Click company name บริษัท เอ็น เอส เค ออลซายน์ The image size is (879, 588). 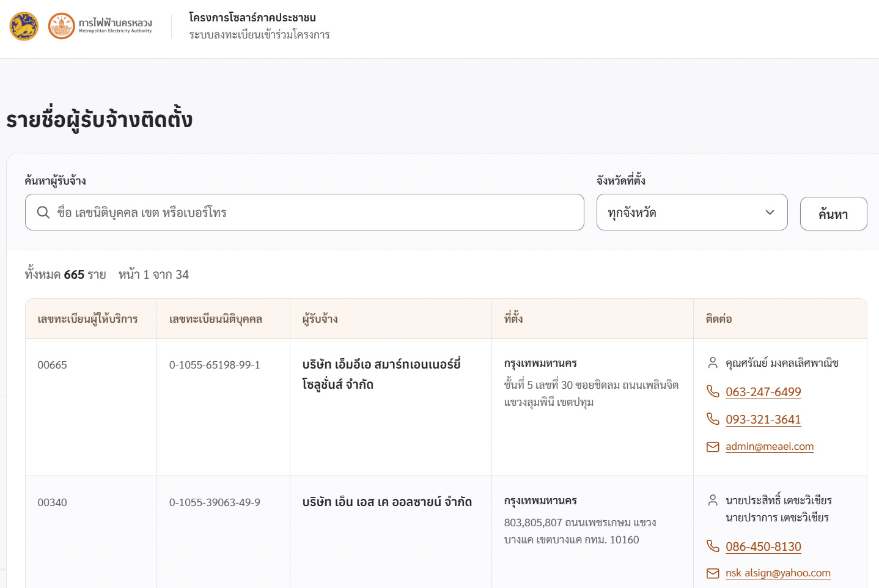click(x=387, y=502)
